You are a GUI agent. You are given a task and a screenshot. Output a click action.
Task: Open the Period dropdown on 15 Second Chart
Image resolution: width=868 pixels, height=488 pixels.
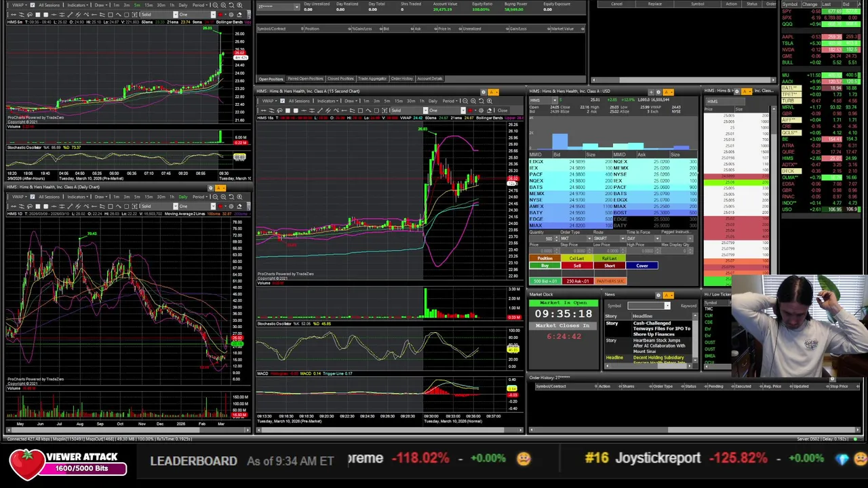449,101
